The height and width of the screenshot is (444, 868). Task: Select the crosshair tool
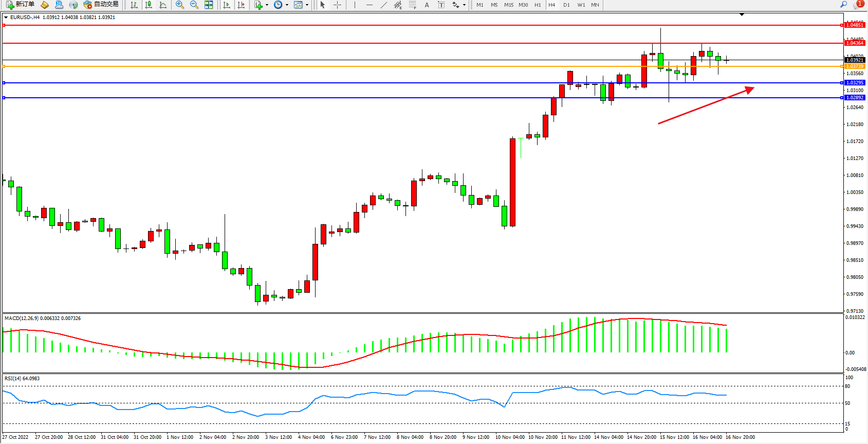coord(337,5)
